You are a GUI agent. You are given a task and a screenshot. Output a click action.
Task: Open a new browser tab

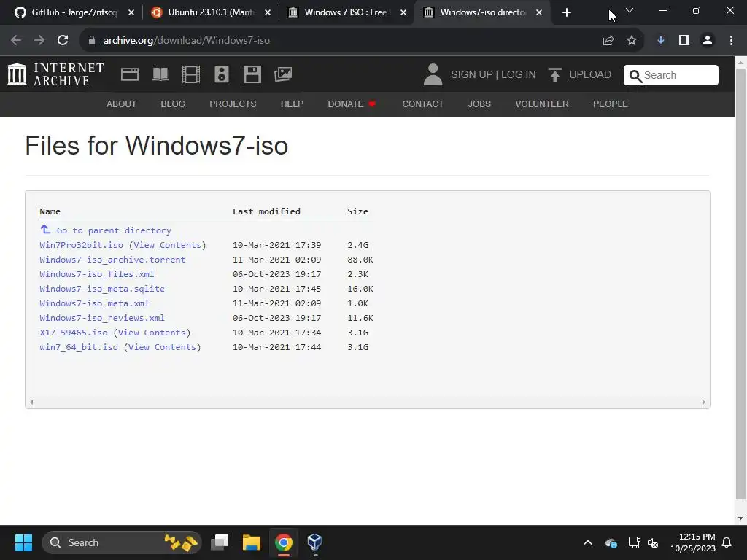click(566, 12)
